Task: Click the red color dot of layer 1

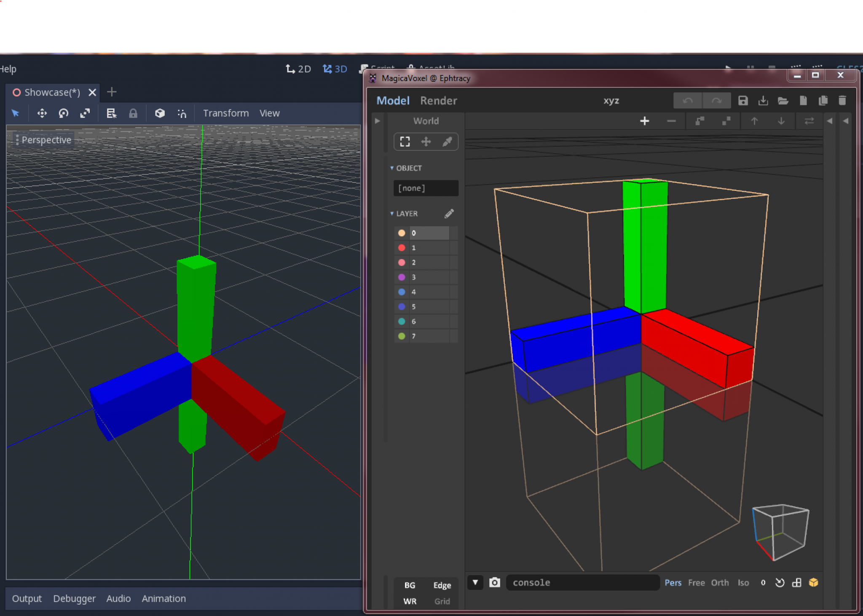Action: 402,248
